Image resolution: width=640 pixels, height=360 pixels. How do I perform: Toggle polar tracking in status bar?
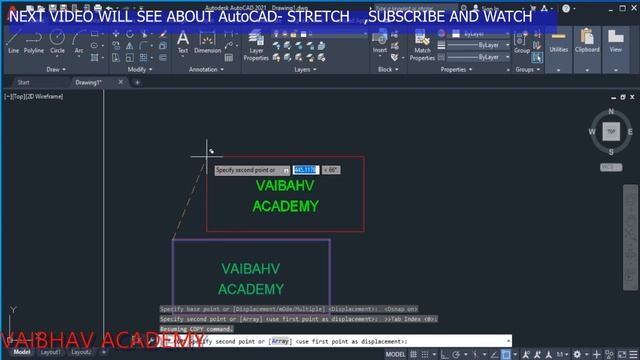456,354
